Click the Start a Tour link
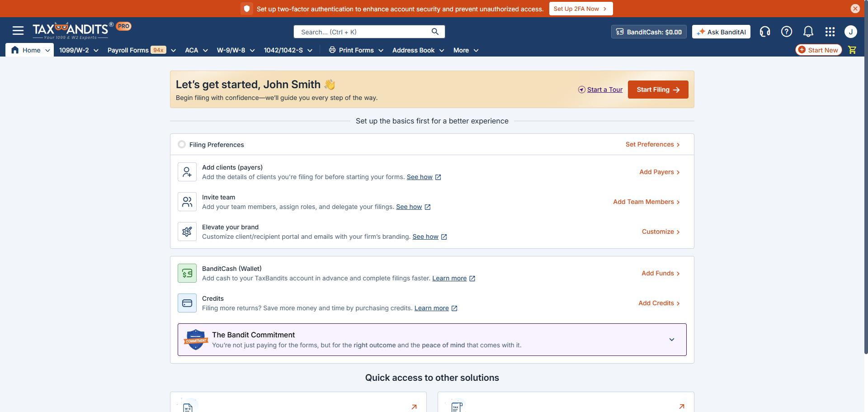This screenshot has width=868, height=412. (x=604, y=90)
